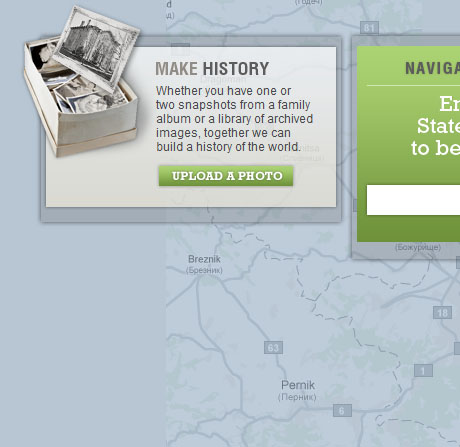Select road marker 81 on the map

(369, 28)
